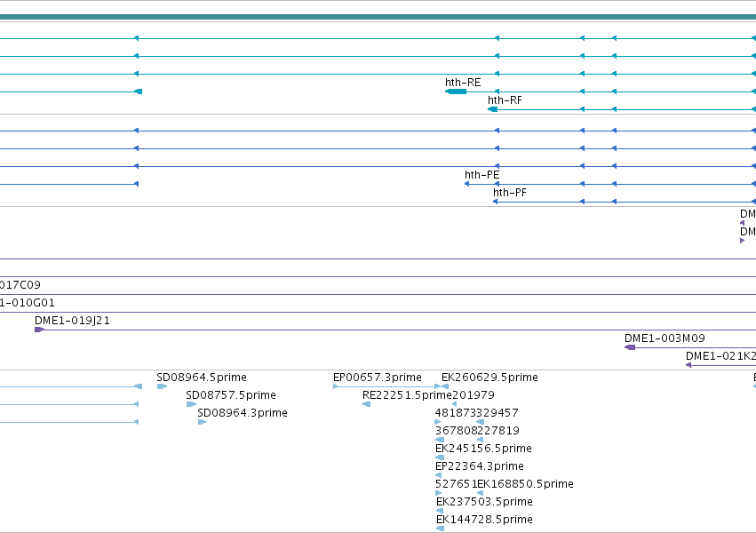
Task: Click the 227819 feature label
Action: [x=498, y=431]
